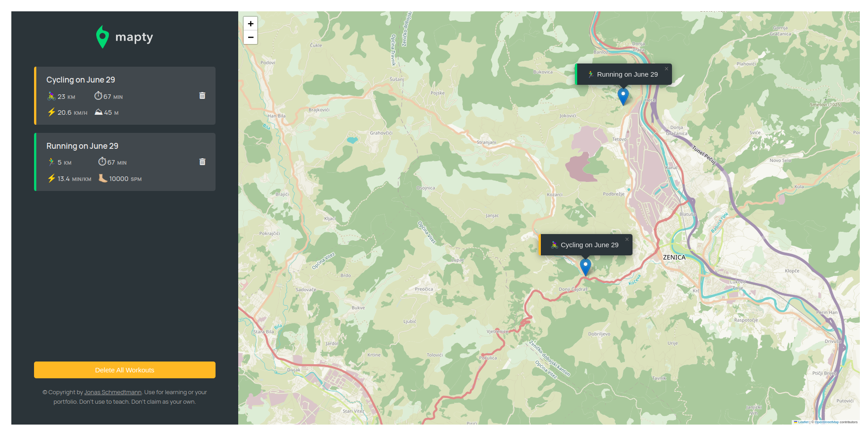Viewport: 868px width, 435px height.
Task: Delete the Running on June 29 workout
Action: coord(202,162)
